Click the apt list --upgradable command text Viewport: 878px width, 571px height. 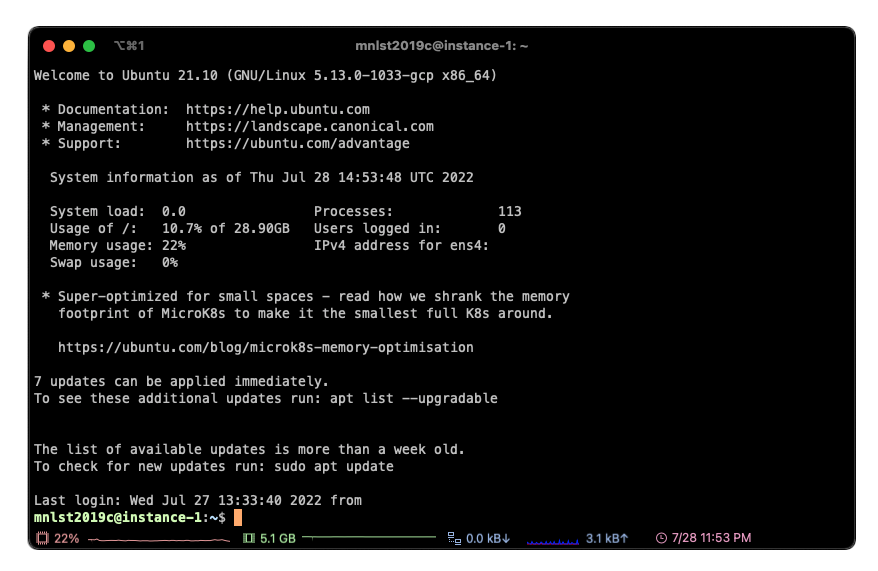(414, 399)
